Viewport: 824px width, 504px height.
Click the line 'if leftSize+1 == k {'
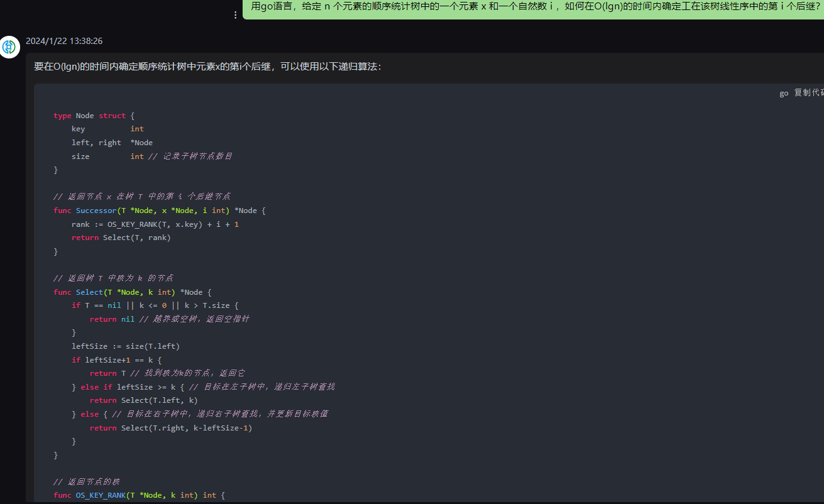(117, 360)
